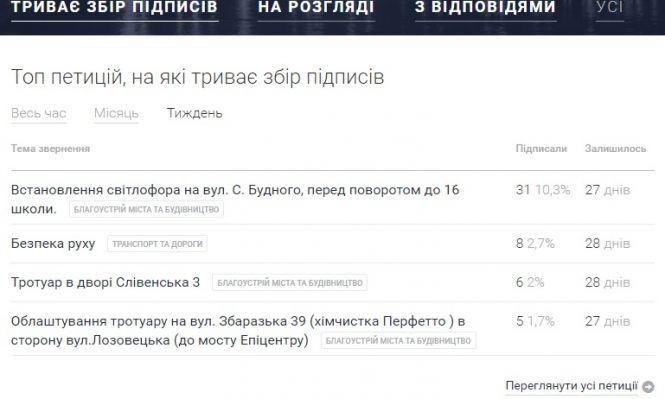Open the Збаразька 39 sidewalk petition
Image resolution: width=665 pixels, height=399 pixels.
(238, 330)
